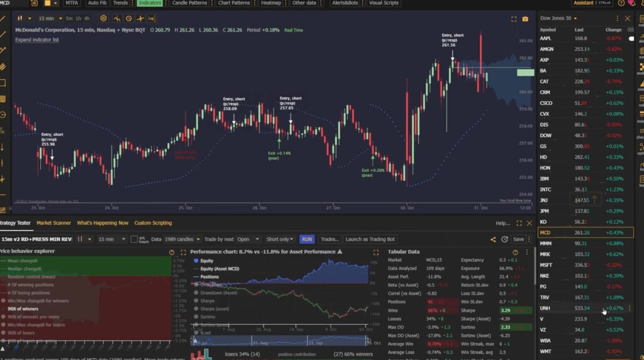Image resolution: width=644 pixels, height=360 pixels.
Task: Click the Expand indicator list link
Action: coord(37,40)
